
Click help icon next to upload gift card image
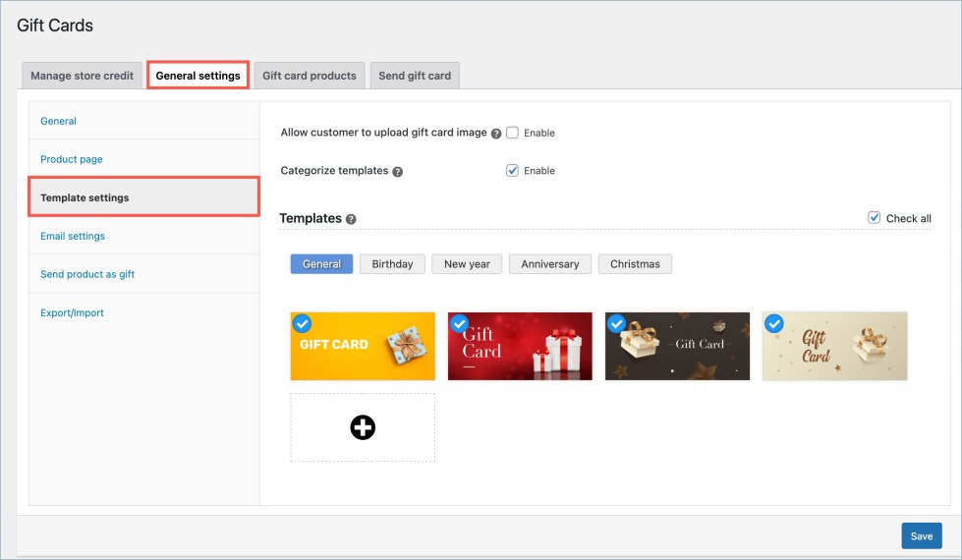(496, 133)
